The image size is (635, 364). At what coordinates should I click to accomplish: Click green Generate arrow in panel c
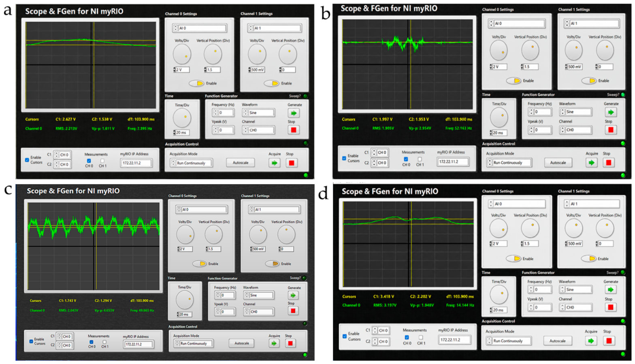pos(293,295)
